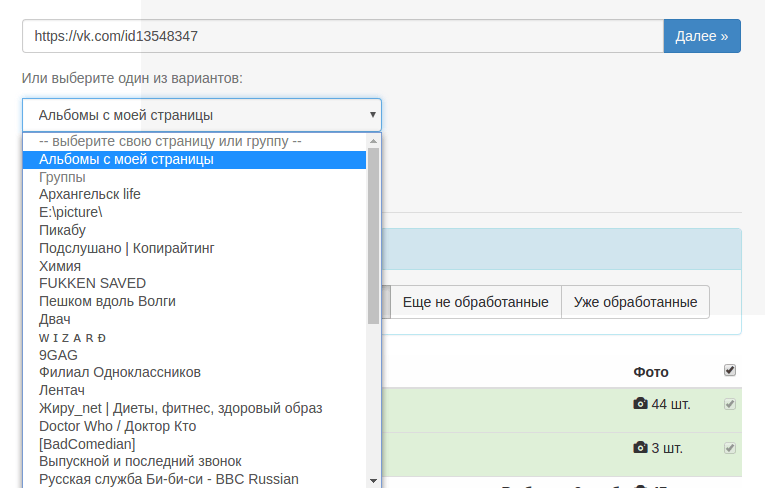Click camera icon next to 3 шт.

(x=641, y=447)
